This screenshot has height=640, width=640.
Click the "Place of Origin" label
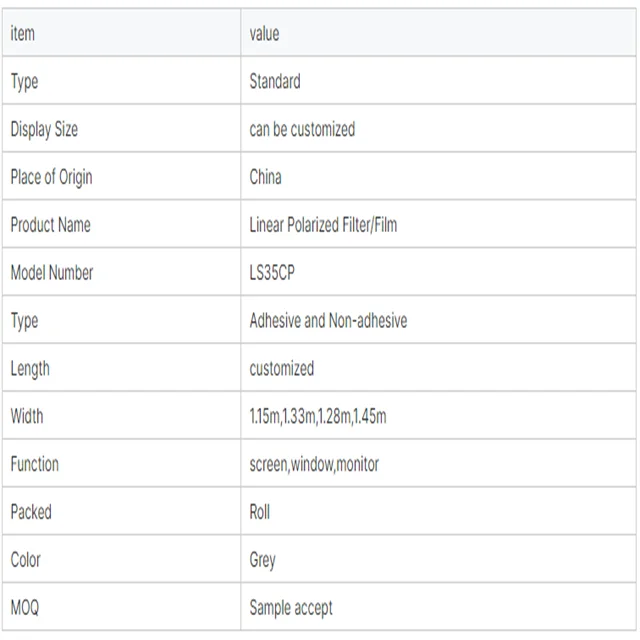point(51,177)
